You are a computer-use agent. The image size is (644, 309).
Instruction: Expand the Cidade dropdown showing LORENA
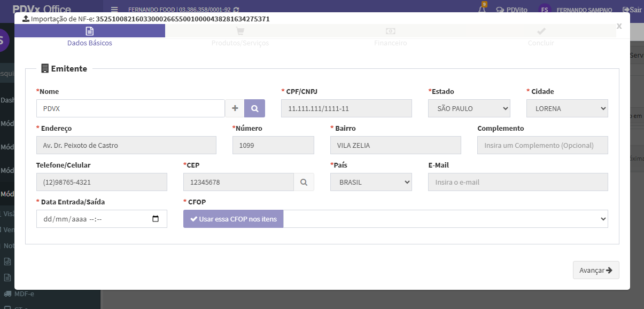point(567,108)
